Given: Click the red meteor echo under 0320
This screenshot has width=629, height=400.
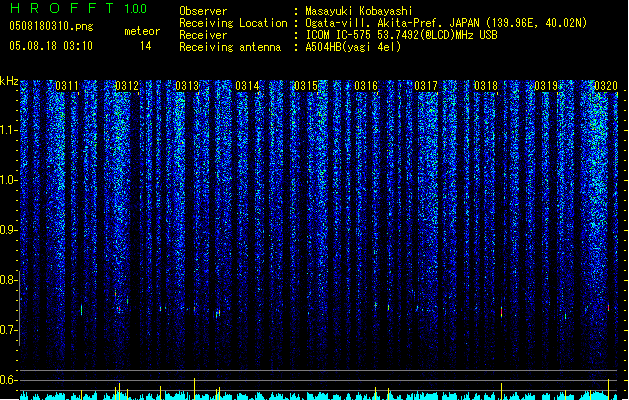Looking at the screenshot, I should [x=609, y=308].
